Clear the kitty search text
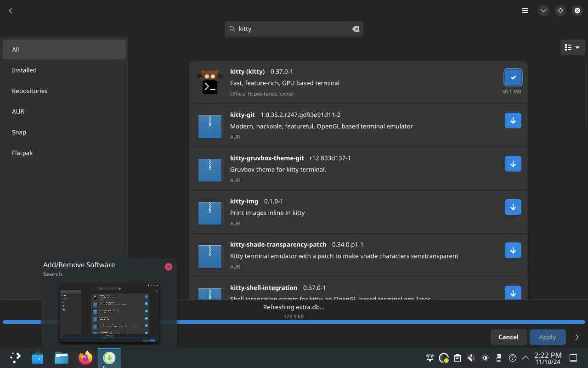588x368 pixels. (356, 29)
